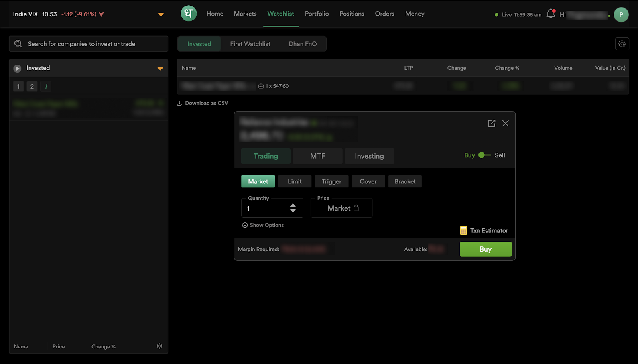Viewport: 638px width, 364px height.
Task: Open watchlist table settings gear
Action: (622, 44)
